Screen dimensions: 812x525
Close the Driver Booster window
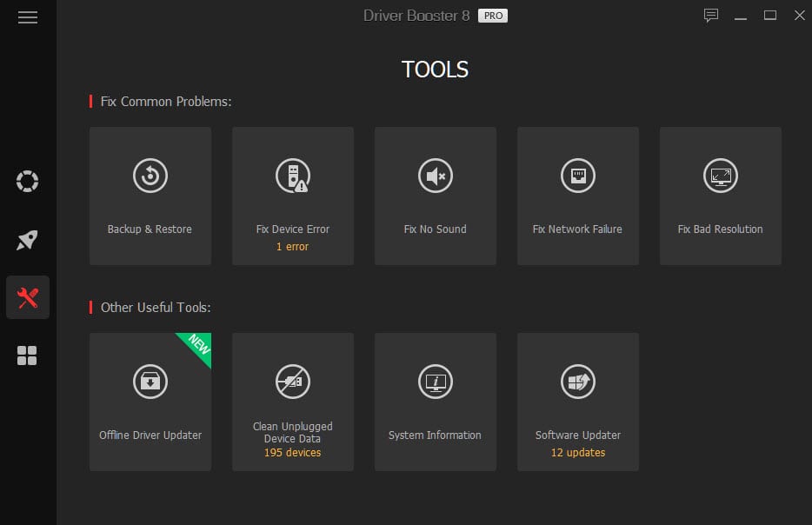800,16
